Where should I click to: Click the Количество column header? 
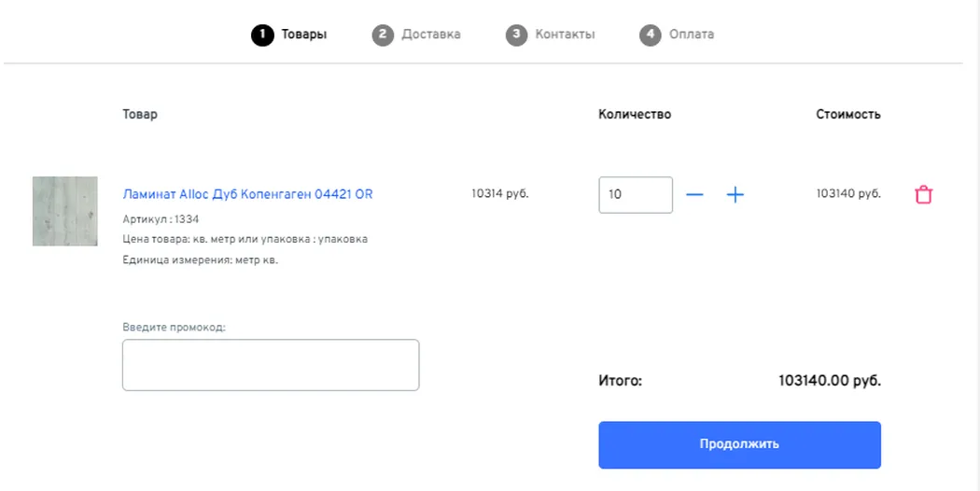point(635,115)
